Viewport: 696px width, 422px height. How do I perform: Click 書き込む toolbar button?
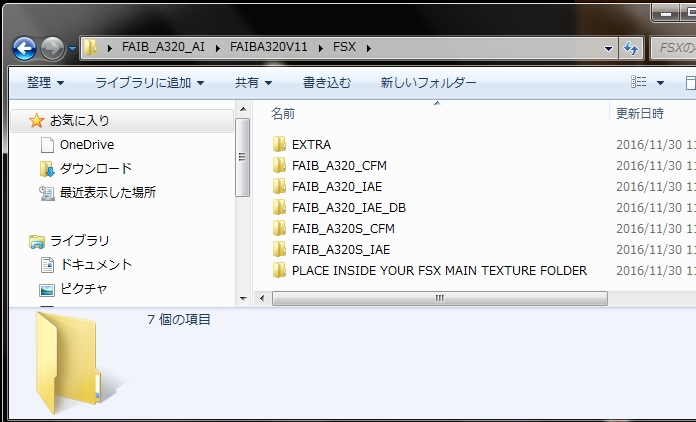(327, 83)
